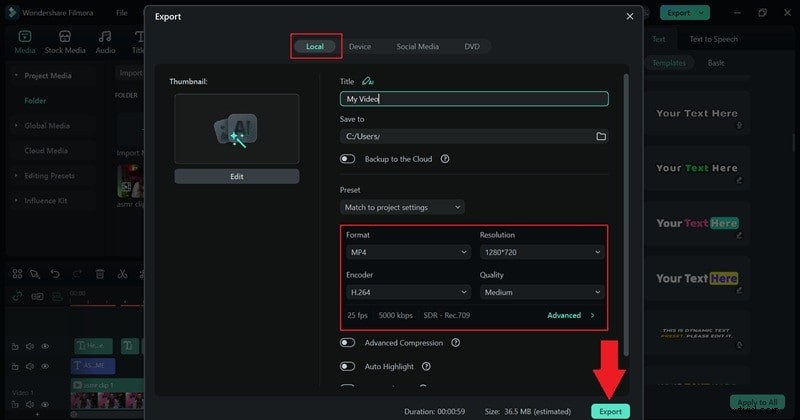Toggle the Backup to the Cloud switch
800x420 pixels.
click(347, 159)
